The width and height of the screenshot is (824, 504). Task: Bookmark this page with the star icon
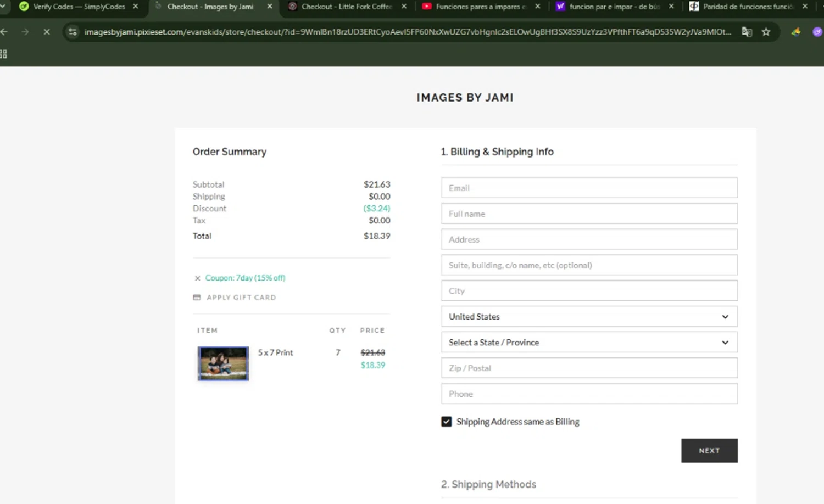pos(766,32)
